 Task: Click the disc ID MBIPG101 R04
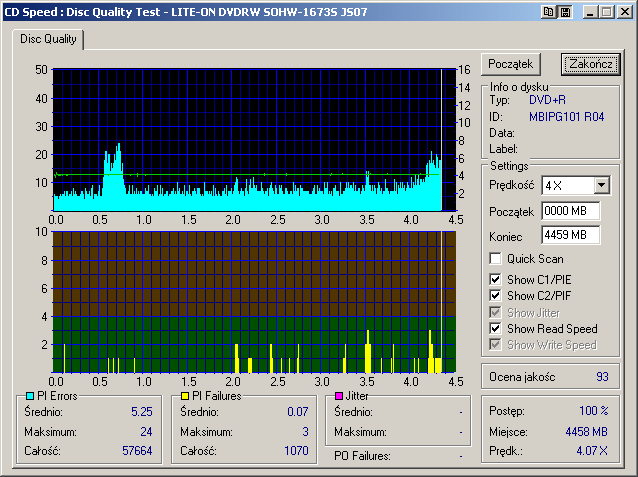click(x=566, y=117)
